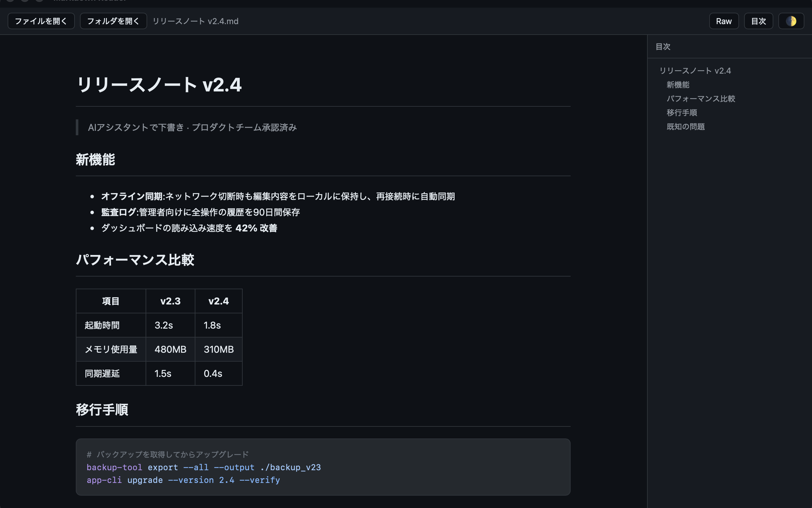Click the 起動時間 table cell

[111, 325]
